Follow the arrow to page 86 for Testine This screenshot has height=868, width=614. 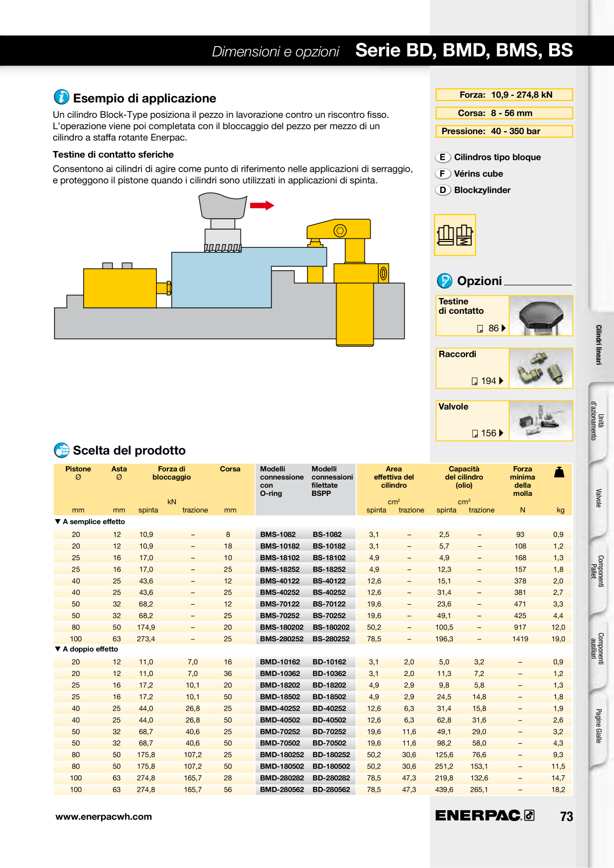[504, 328]
